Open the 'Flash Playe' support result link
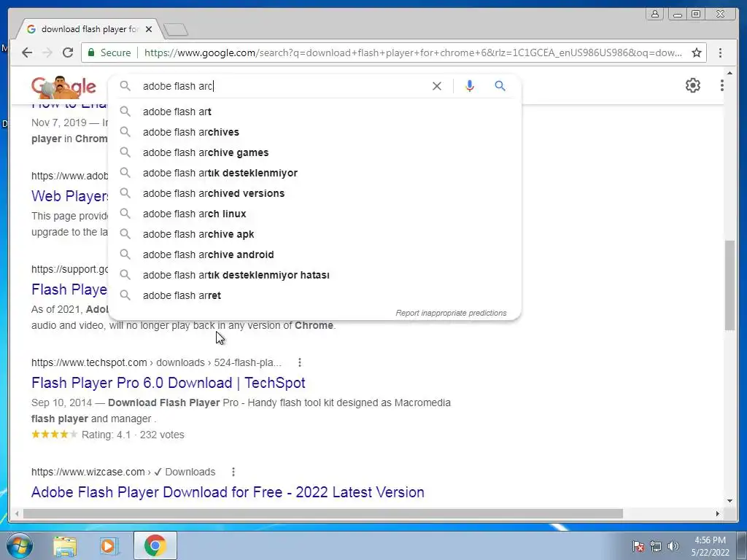The height and width of the screenshot is (560, 747). click(x=69, y=289)
